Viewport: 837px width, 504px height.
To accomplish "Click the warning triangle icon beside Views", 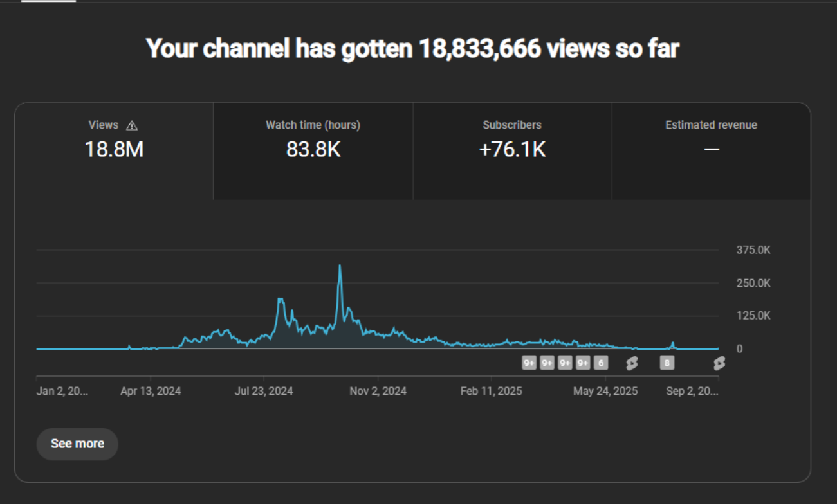I will 132,126.
